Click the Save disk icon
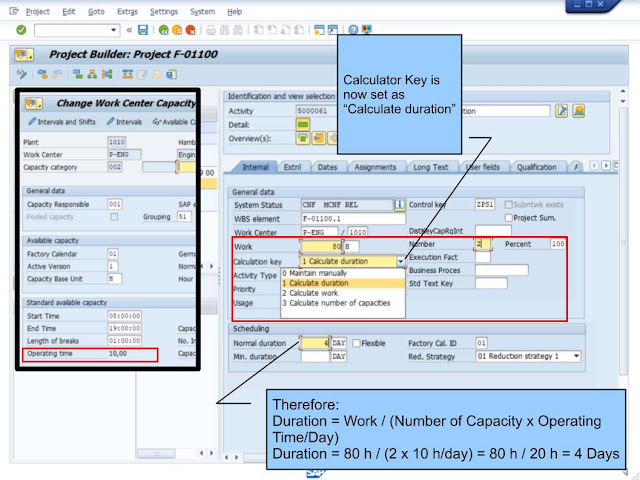The height and width of the screenshot is (480, 640). point(143,30)
